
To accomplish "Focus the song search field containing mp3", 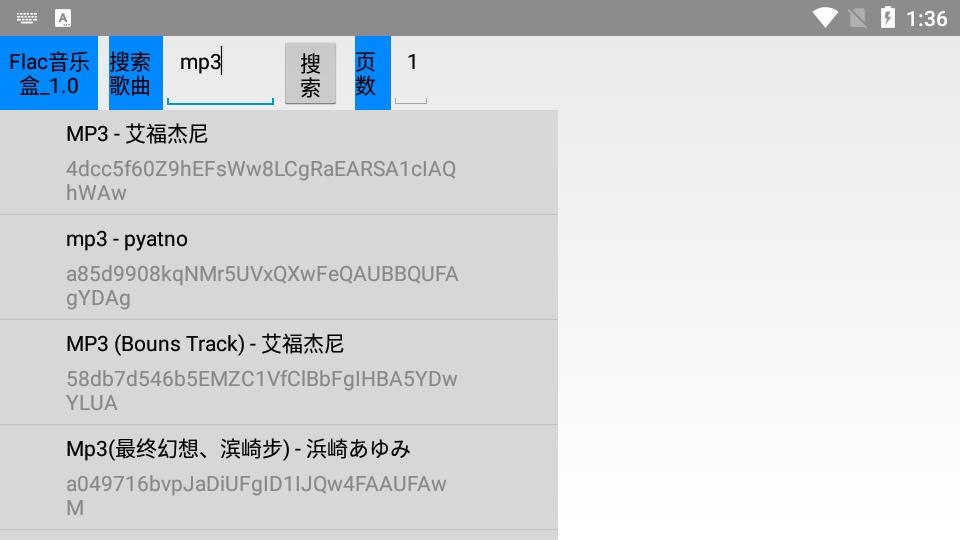I will click(x=220, y=71).
